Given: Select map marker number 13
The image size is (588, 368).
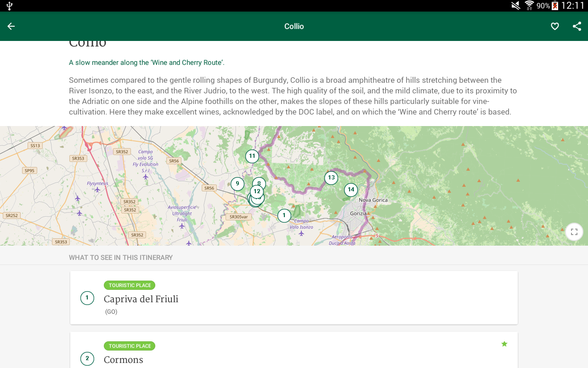Looking at the screenshot, I should tap(331, 178).
